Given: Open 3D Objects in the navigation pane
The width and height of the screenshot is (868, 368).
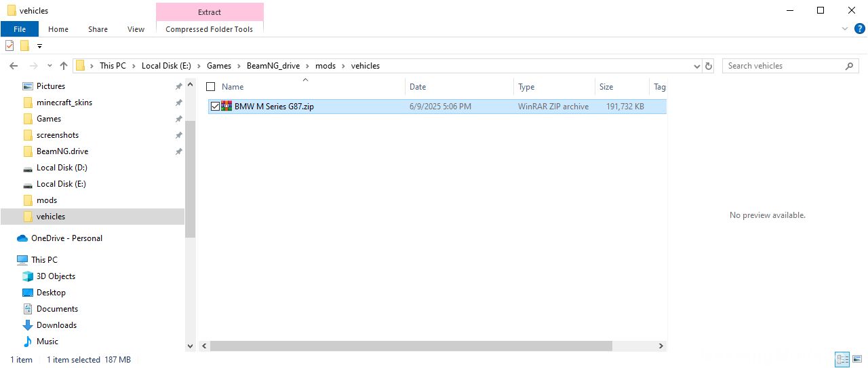Looking at the screenshot, I should (x=56, y=276).
